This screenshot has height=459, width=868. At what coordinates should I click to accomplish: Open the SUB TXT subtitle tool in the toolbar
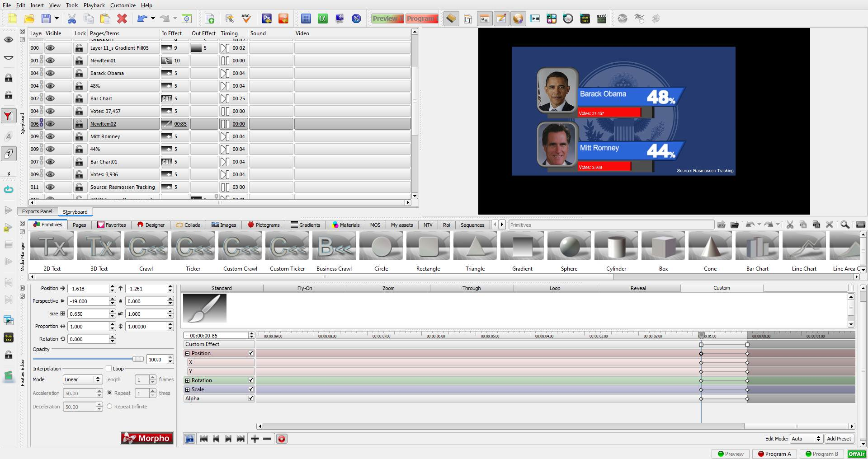point(585,19)
